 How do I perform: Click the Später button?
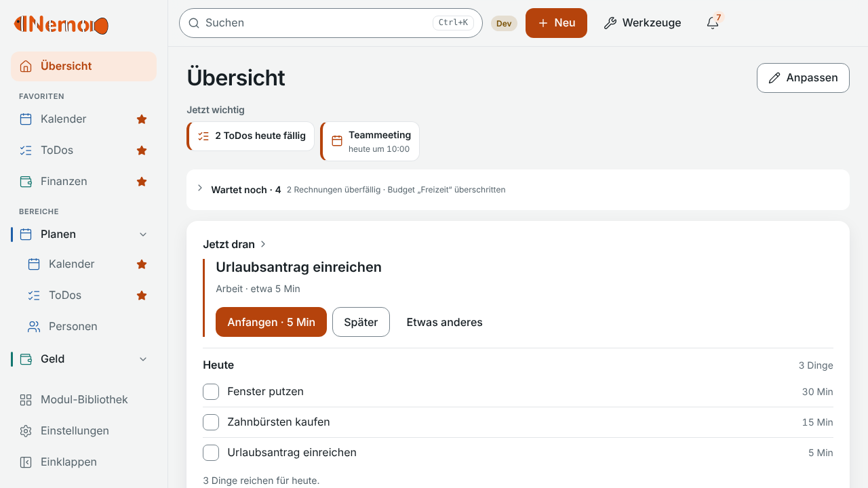(x=361, y=322)
